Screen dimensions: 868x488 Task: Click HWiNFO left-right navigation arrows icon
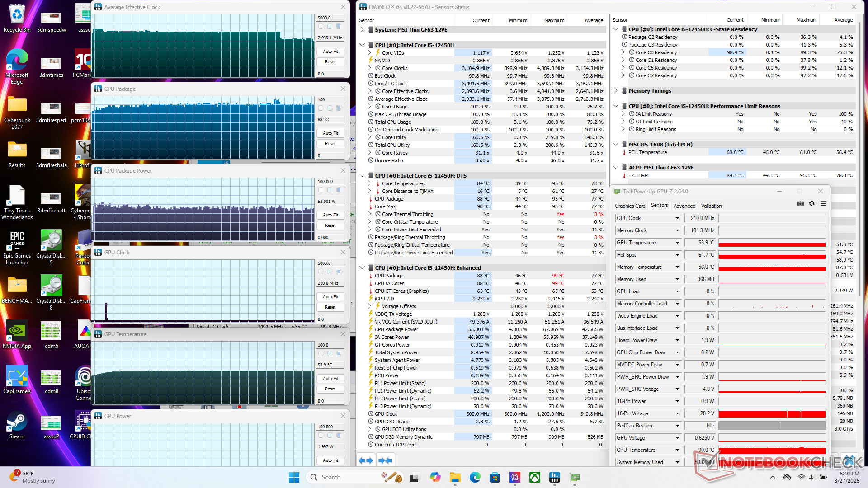tap(366, 460)
